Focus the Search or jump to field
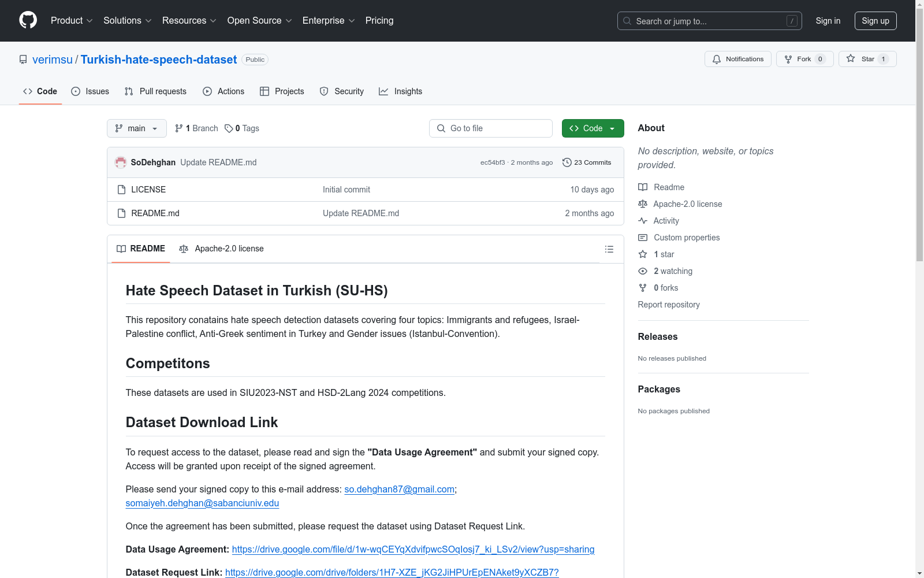924x578 pixels. pos(709,21)
